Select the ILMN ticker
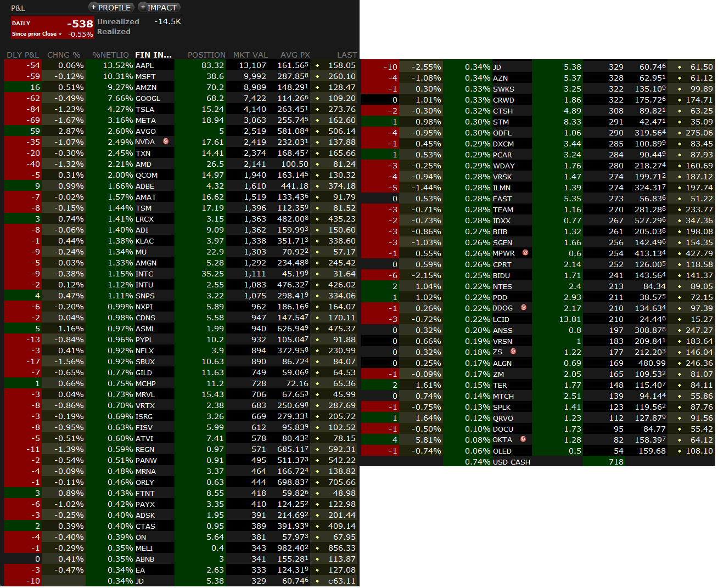The image size is (718, 588). [x=501, y=188]
